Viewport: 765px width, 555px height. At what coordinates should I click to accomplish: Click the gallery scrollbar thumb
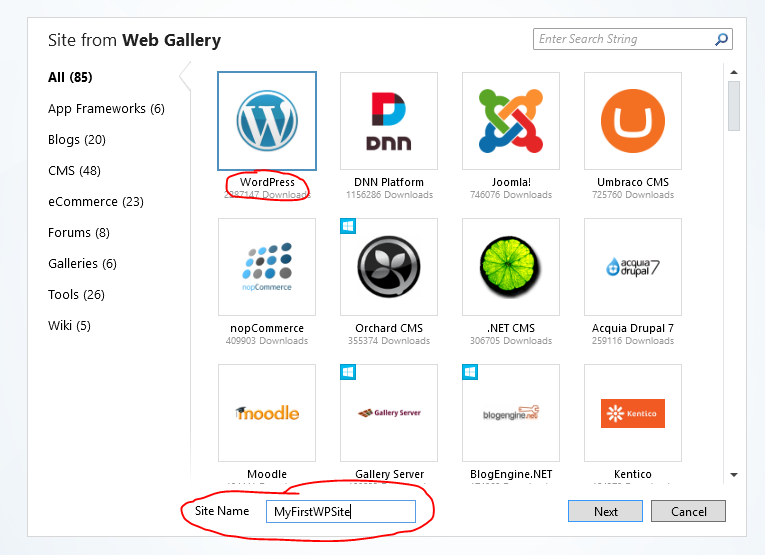[x=734, y=106]
